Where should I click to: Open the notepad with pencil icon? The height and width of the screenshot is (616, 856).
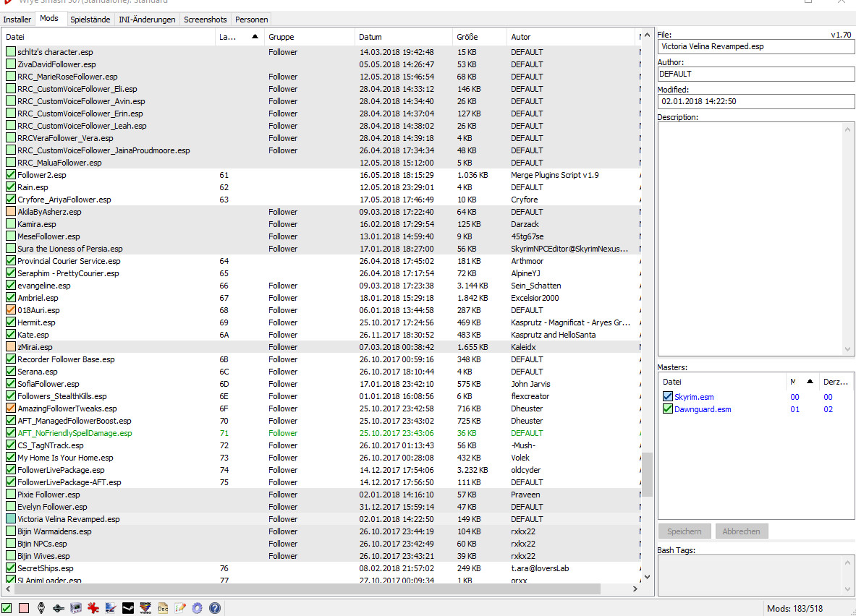[180, 608]
